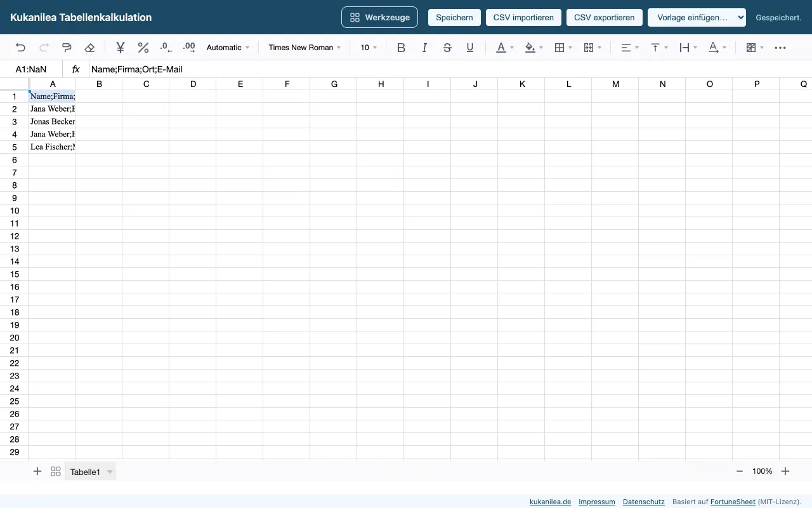This screenshot has height=508, width=812.
Task: Click the fx function icon
Action: [76, 69]
